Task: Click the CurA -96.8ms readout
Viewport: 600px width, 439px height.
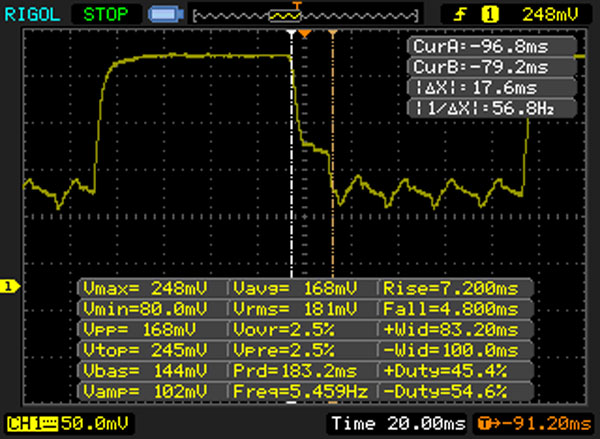Action: pos(492,46)
